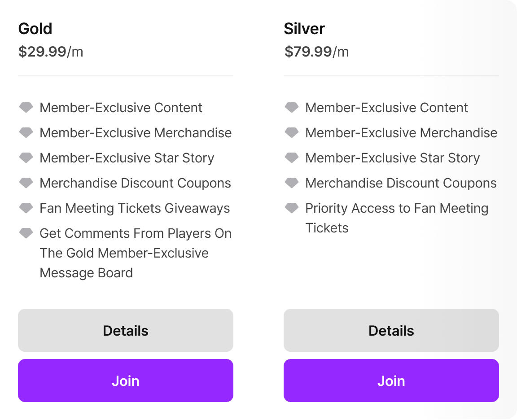This screenshot has height=420, width=517.
Task: Click the Join button under Gold
Action: pos(126,381)
